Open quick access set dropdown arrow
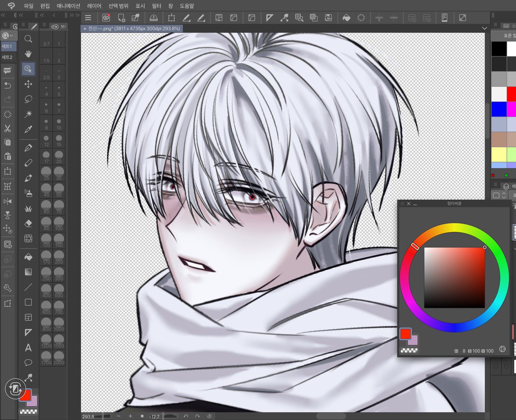516x420 pixels. click(x=11, y=36)
